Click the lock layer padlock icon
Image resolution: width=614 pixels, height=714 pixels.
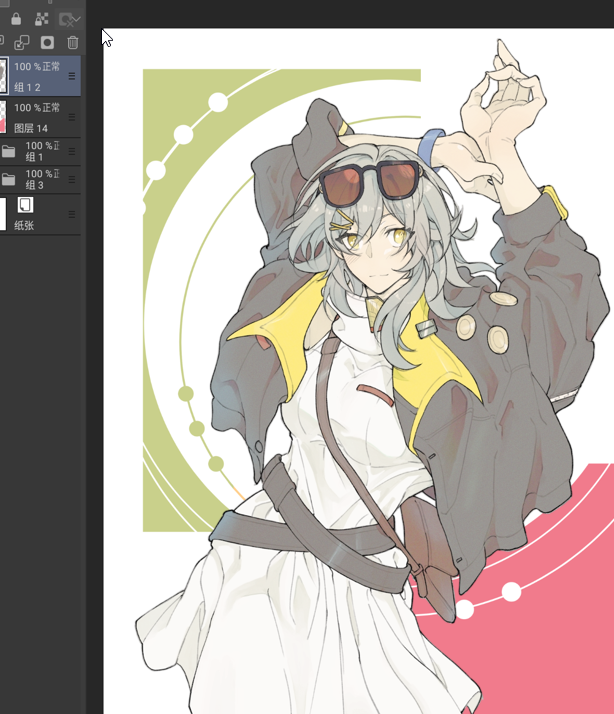tap(16, 19)
